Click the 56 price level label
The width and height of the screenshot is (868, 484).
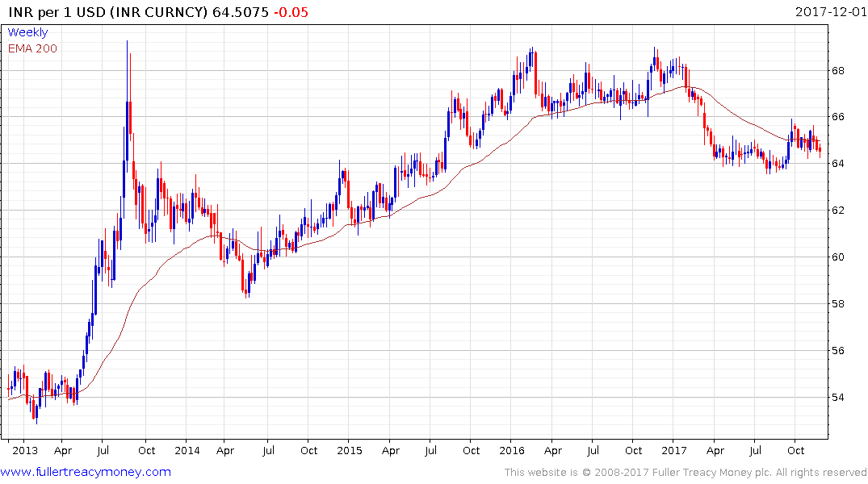click(837, 350)
